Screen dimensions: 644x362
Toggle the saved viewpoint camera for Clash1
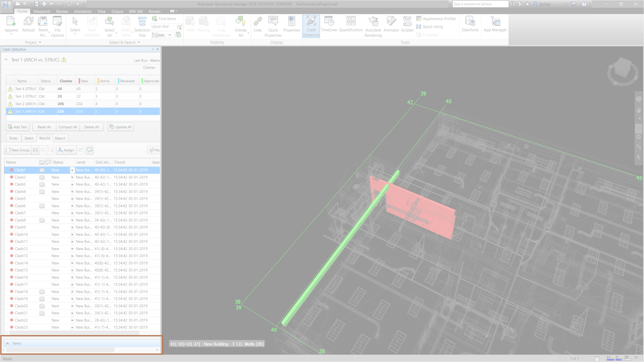[42, 170]
